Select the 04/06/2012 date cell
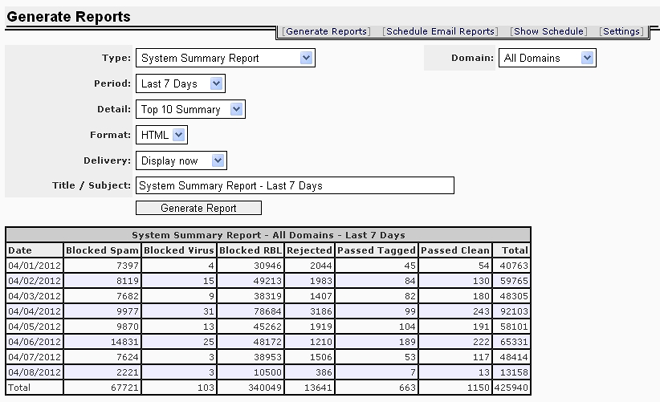The height and width of the screenshot is (402, 660). point(35,341)
